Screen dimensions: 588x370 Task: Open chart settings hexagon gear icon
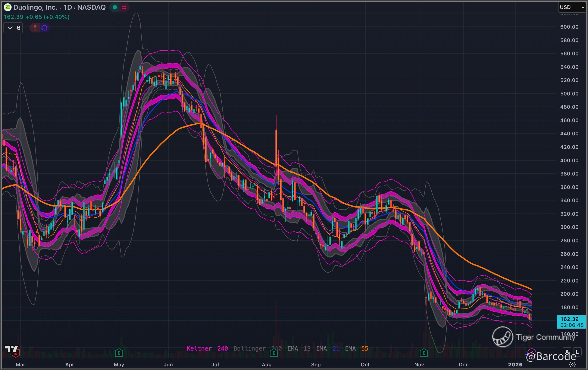[x=572, y=364]
